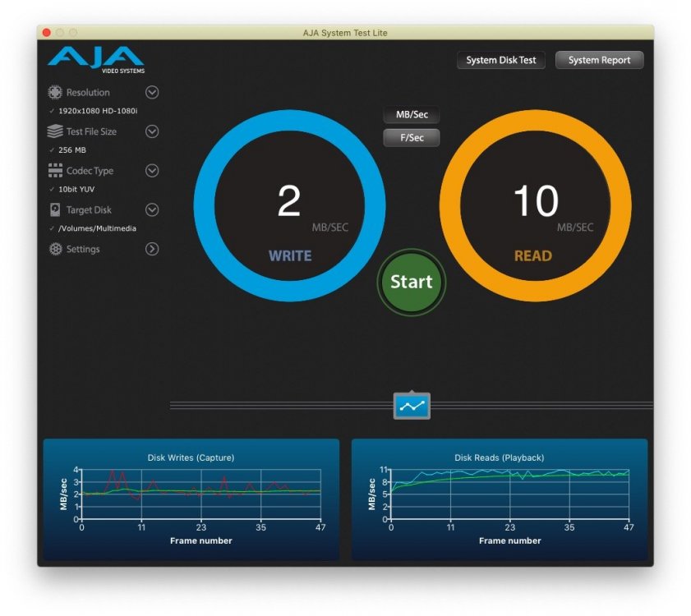Expand the Codec Type chevron
The width and height of the screenshot is (691, 616).
[152, 171]
